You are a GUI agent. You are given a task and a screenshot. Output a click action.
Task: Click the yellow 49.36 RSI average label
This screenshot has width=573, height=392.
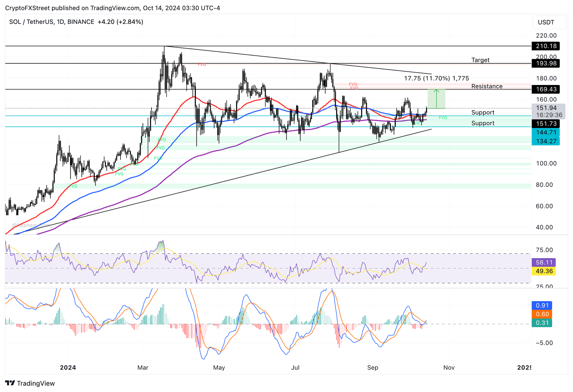coord(544,271)
